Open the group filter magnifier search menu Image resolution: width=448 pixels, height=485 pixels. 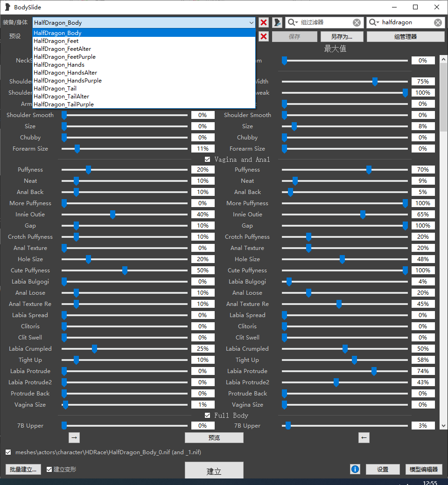[293, 22]
